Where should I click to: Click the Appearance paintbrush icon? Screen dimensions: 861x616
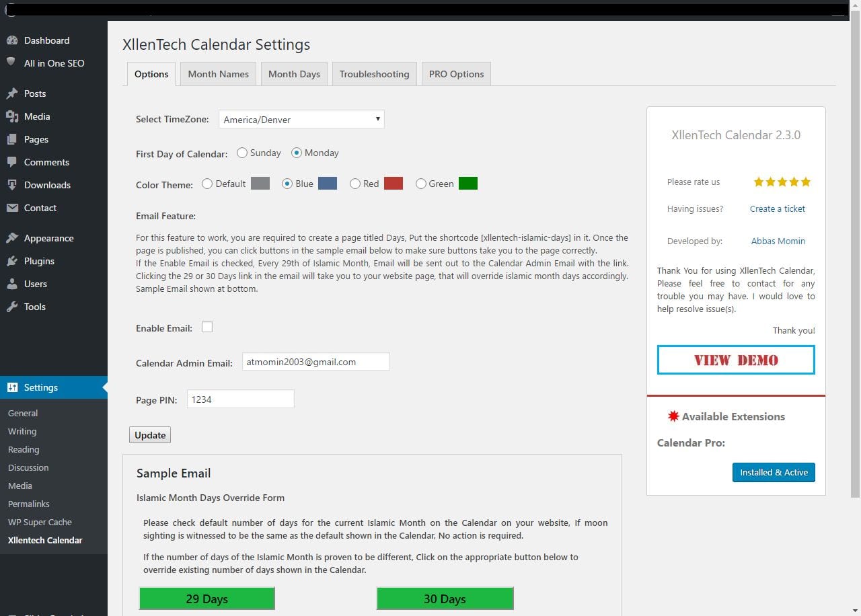pyautogui.click(x=11, y=238)
